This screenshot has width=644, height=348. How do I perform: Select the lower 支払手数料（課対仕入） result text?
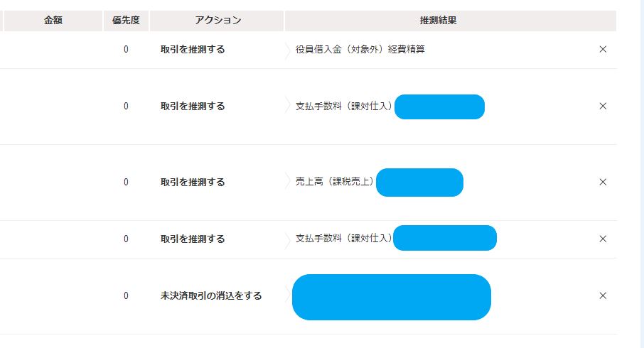344,239
